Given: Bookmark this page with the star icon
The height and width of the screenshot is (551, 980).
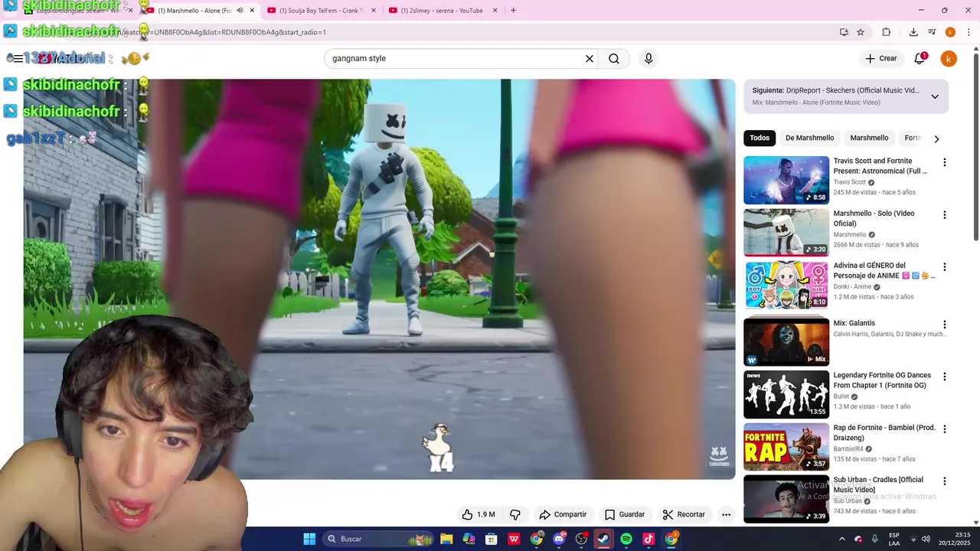Looking at the screenshot, I should pyautogui.click(x=861, y=32).
